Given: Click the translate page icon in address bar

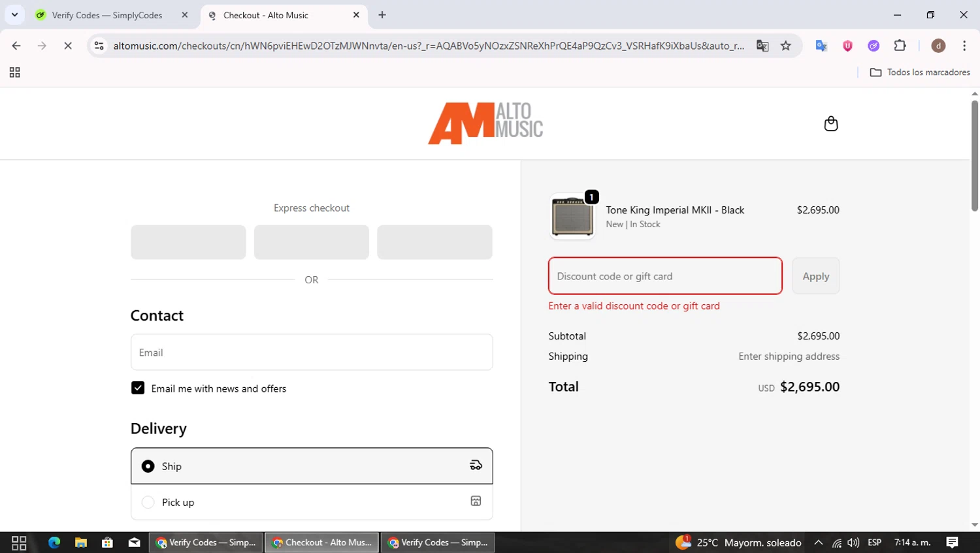Looking at the screenshot, I should [762, 46].
